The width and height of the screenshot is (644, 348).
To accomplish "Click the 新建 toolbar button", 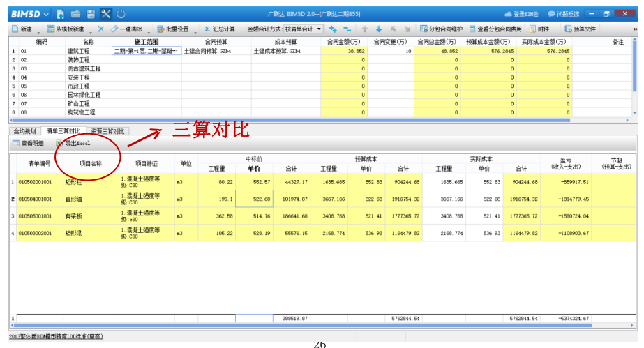I will point(22,29).
